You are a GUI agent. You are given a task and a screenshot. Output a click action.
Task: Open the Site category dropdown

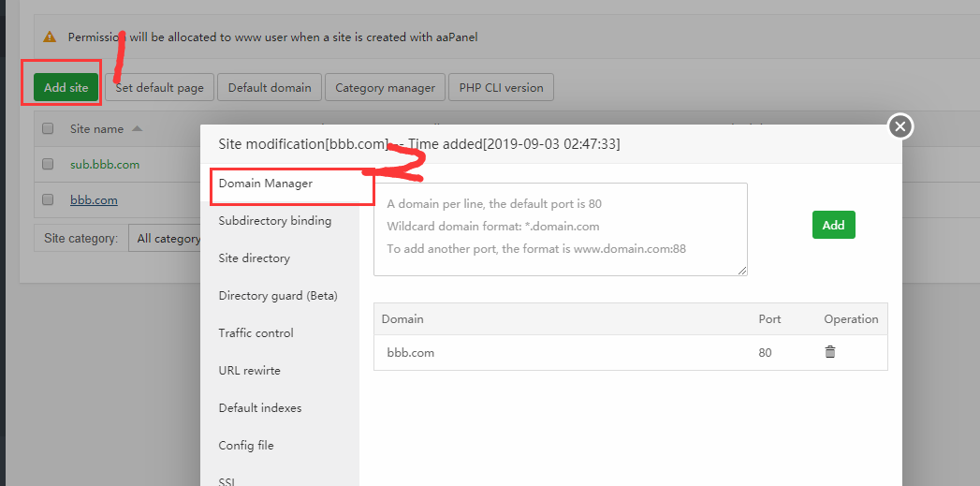tap(167, 239)
